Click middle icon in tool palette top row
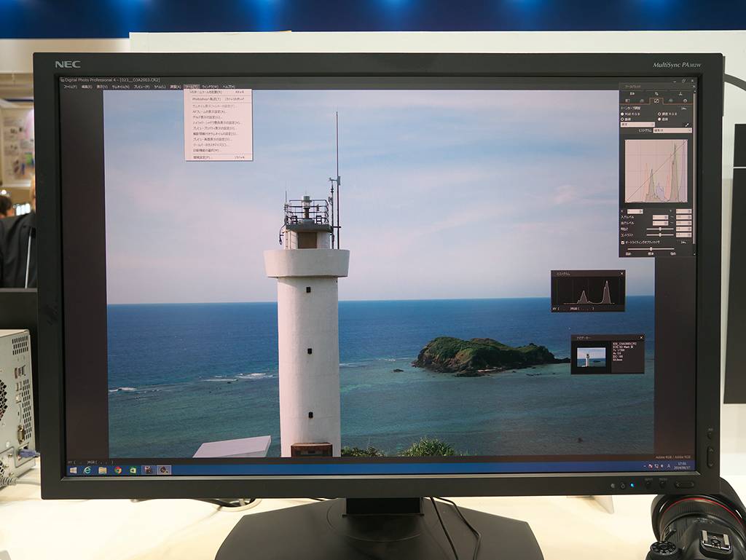746x560 pixels. point(656,94)
